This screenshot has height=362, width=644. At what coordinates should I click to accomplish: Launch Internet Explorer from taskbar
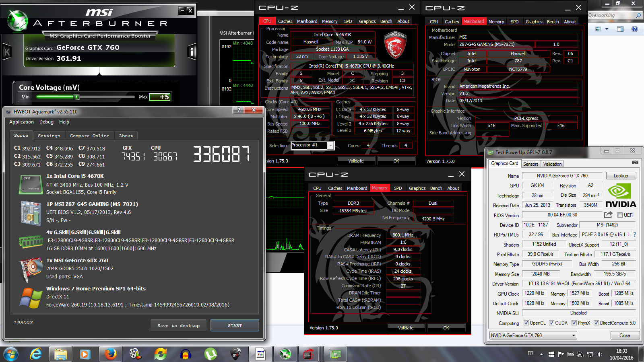click(x=36, y=354)
